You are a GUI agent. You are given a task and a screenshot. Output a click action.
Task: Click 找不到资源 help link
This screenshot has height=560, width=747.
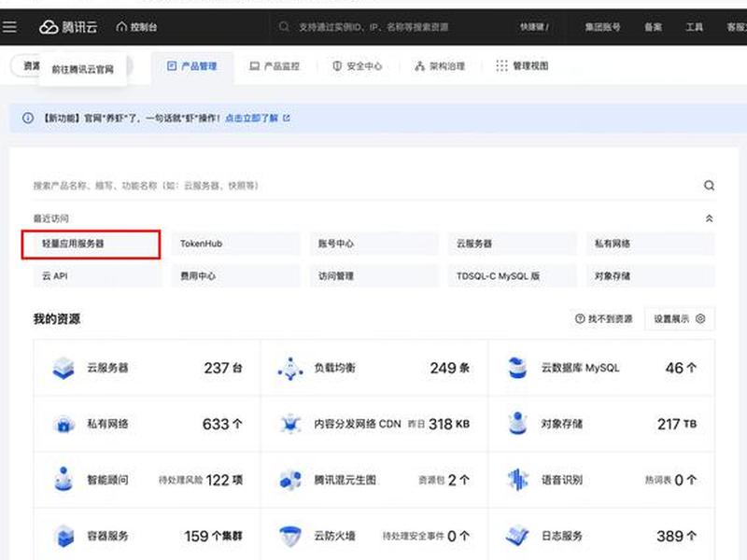(x=603, y=318)
